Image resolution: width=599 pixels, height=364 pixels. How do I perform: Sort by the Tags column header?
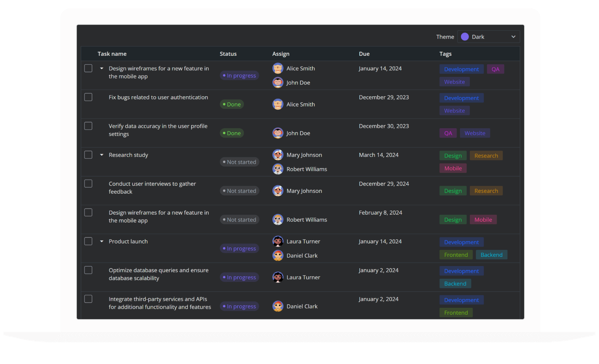point(446,54)
